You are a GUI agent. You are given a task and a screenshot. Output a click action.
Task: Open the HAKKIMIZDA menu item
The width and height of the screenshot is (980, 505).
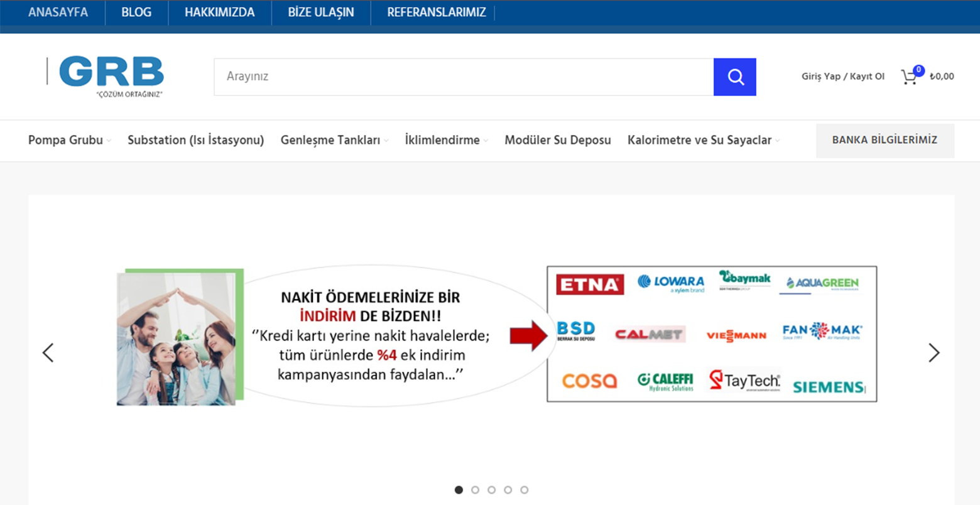coord(219,13)
